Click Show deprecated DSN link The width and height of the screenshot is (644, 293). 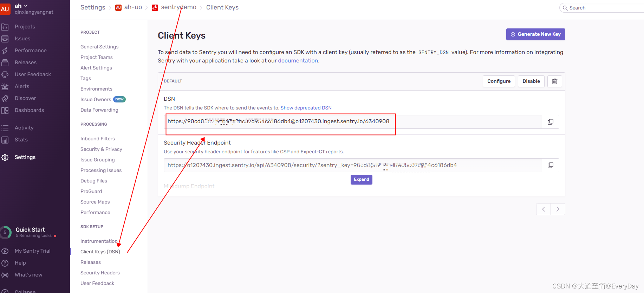[x=306, y=108]
